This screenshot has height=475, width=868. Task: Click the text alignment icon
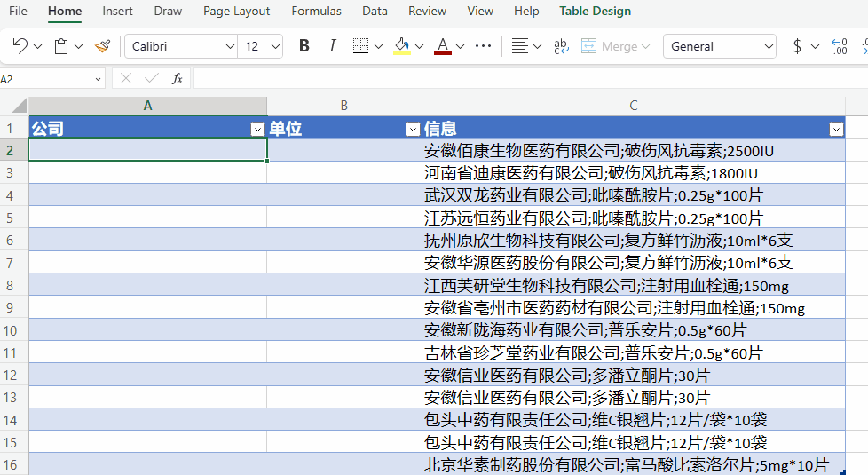[519, 46]
